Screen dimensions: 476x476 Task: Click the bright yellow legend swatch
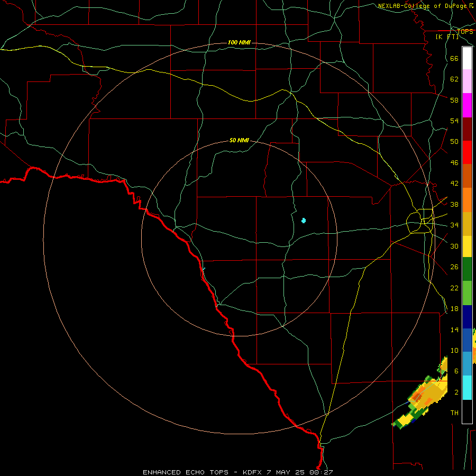click(467, 246)
